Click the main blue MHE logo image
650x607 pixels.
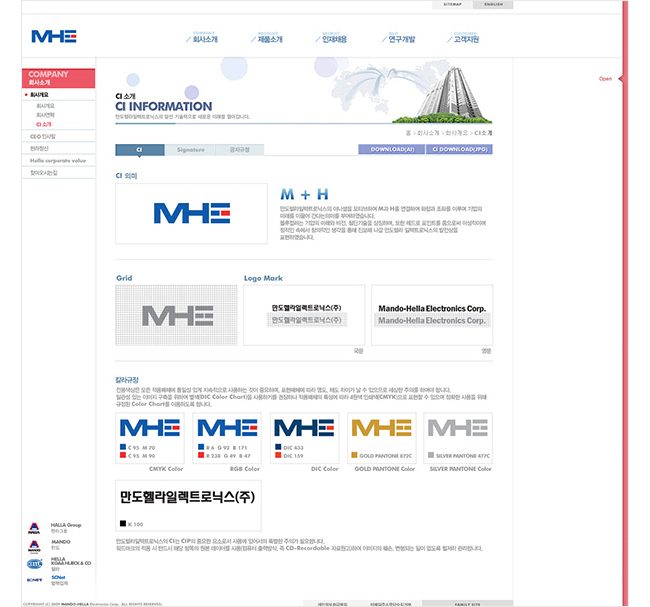click(192, 213)
